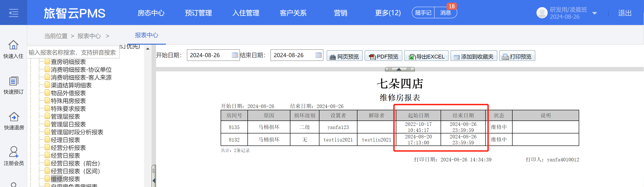The height and width of the screenshot is (187, 644).
Task: Collapse the report tree side panel handle
Action: click(x=154, y=176)
